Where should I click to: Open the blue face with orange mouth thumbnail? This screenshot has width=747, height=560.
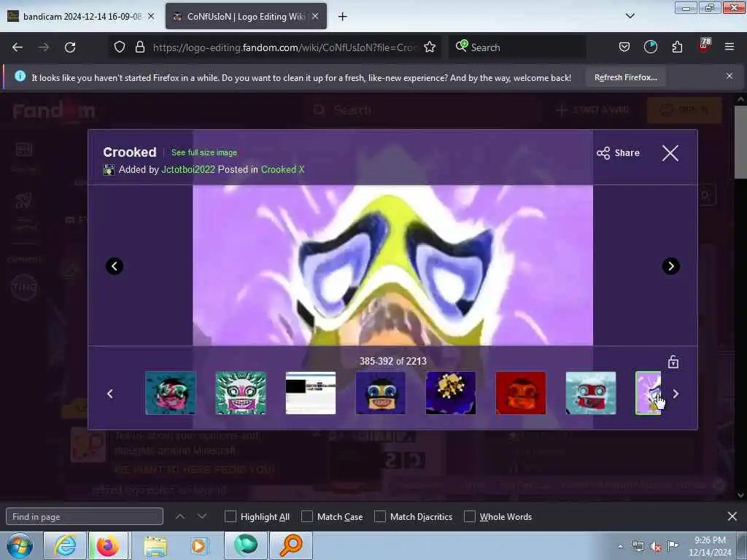click(381, 393)
